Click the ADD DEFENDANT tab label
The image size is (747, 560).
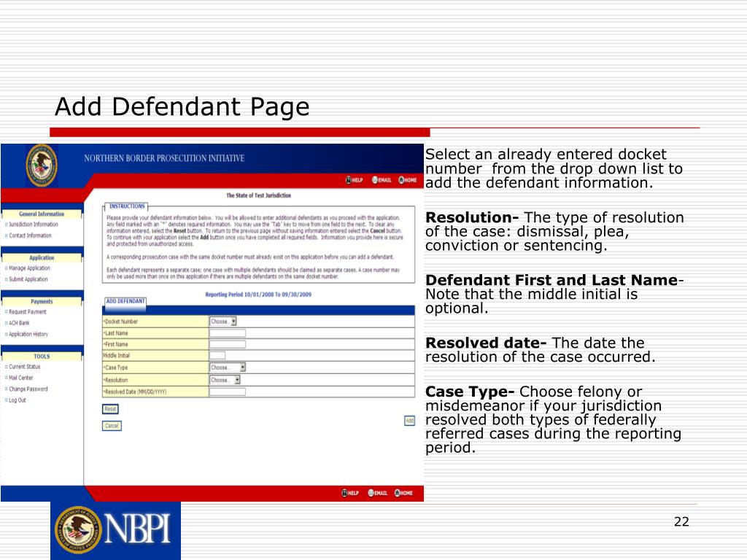[125, 301]
